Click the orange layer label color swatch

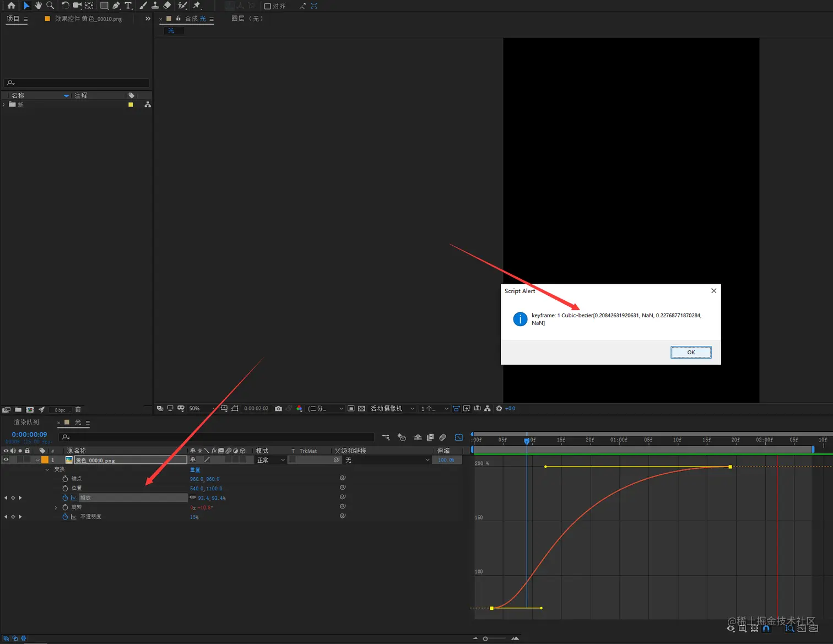tap(45, 460)
